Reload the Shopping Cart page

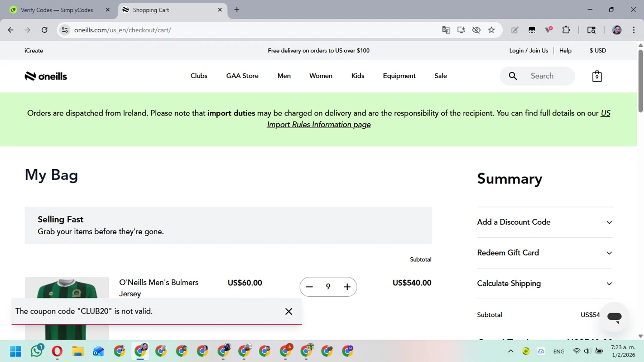click(x=44, y=30)
